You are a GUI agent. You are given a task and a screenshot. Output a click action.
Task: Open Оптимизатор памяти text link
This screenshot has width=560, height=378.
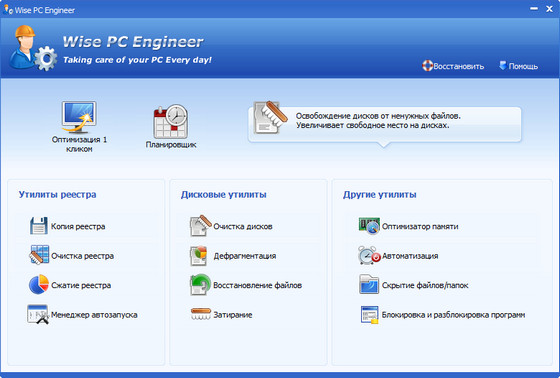pyautogui.click(x=420, y=227)
